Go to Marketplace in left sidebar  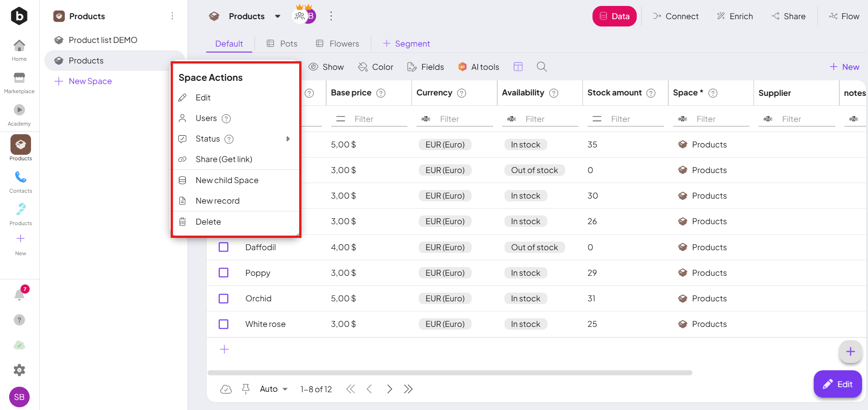point(19,83)
